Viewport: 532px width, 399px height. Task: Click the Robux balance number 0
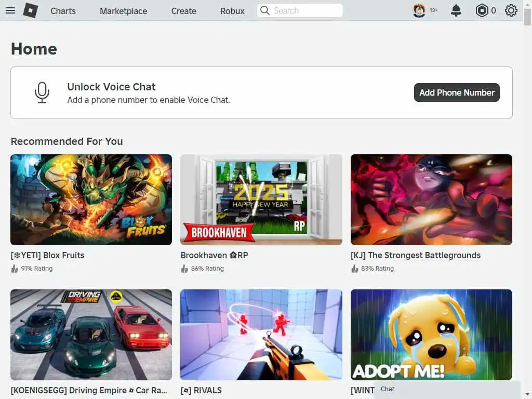[494, 10]
